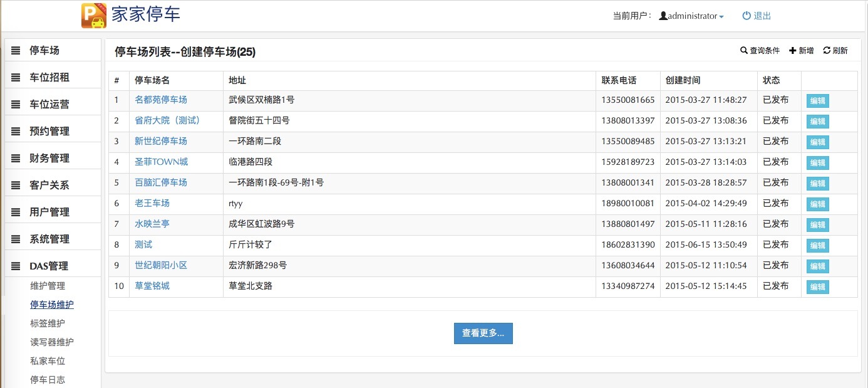868x388 pixels.
Task: Collapse the DAS管理 sidebar section
Action: [x=49, y=266]
